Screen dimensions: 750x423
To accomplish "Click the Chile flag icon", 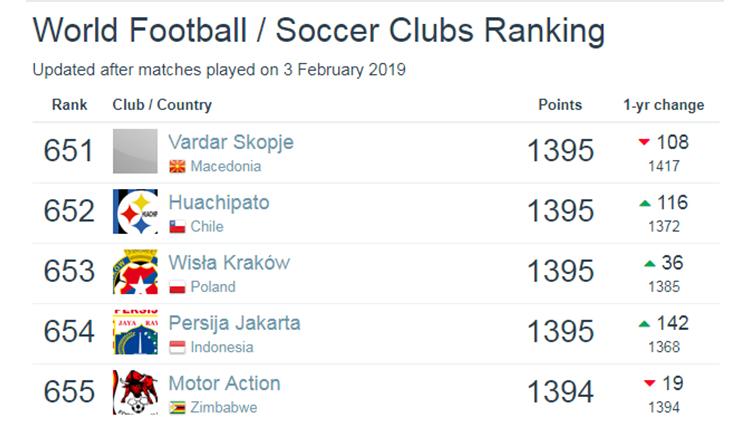I will (x=177, y=227).
